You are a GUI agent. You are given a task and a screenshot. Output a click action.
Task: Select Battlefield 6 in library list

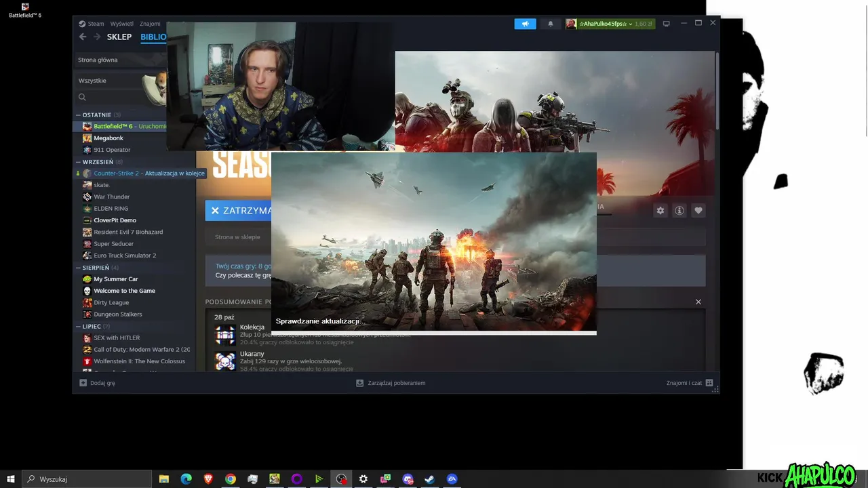point(121,126)
